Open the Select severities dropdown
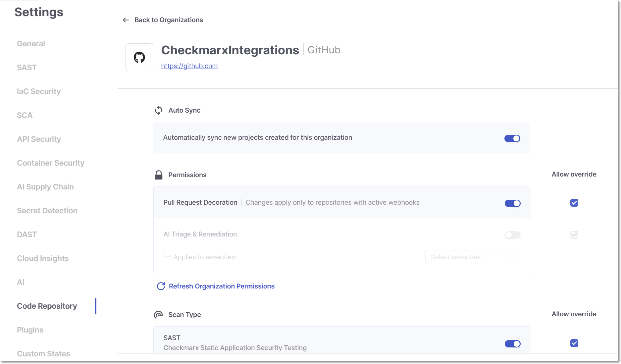The height and width of the screenshot is (364, 621). pos(473,257)
